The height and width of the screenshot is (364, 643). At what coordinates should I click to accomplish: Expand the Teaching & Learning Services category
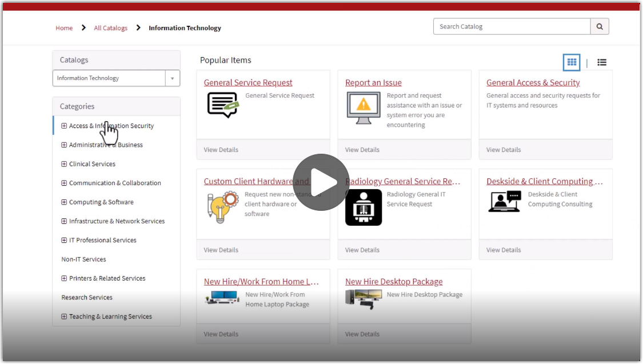pyautogui.click(x=63, y=316)
